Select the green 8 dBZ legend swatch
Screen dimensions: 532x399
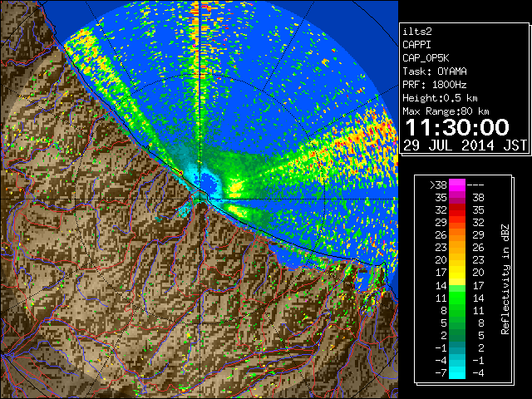click(x=457, y=310)
